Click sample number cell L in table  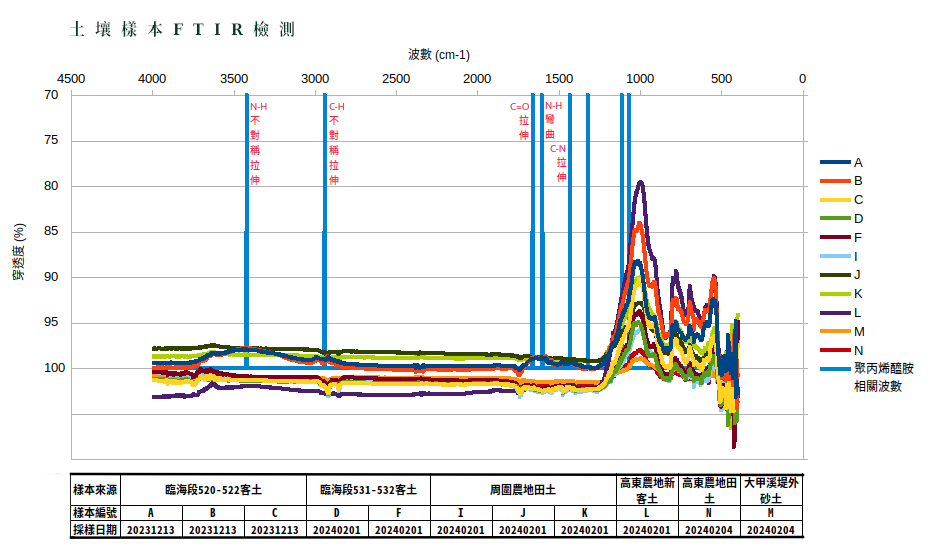pyautogui.click(x=647, y=513)
